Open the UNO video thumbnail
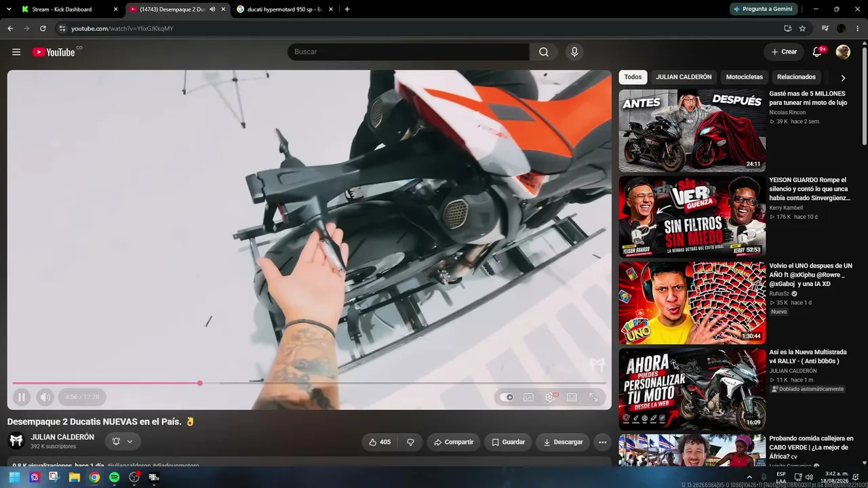Viewport: 868px width, 488px height. pos(692,302)
